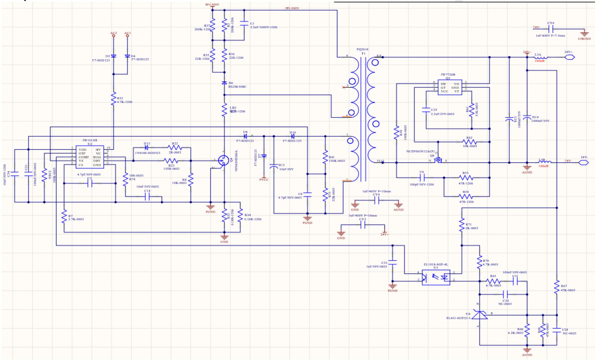This screenshot has width=597, height=364.
Task: Click the AC2 input terminal
Action: pos(113,34)
